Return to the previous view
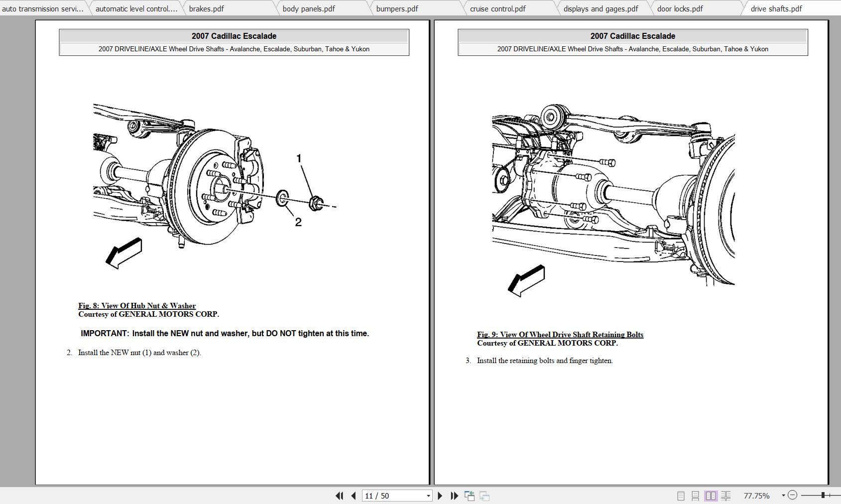The width and height of the screenshot is (841, 504). tap(469, 496)
